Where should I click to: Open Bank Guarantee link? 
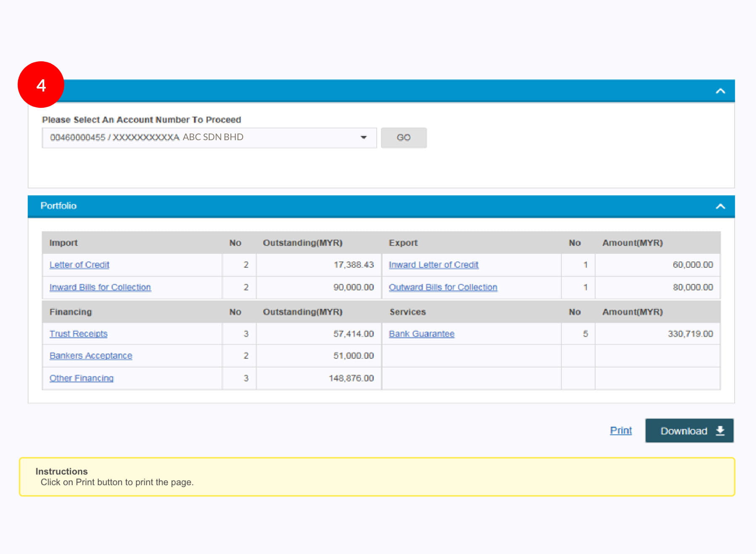tap(421, 334)
